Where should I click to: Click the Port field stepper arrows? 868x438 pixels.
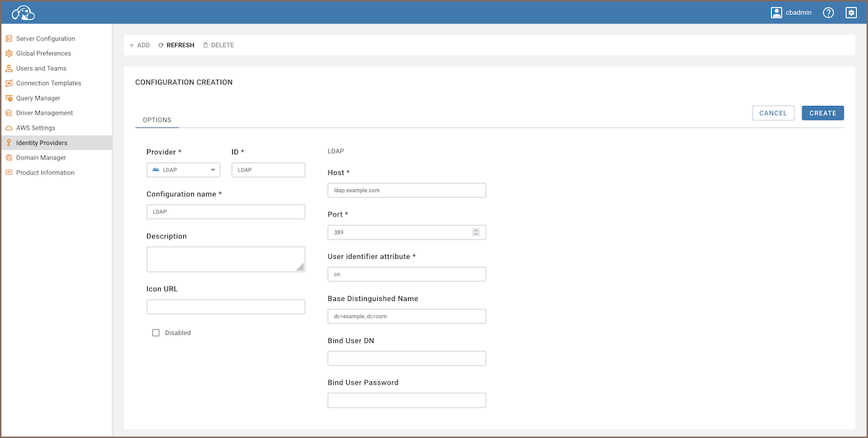coord(476,232)
